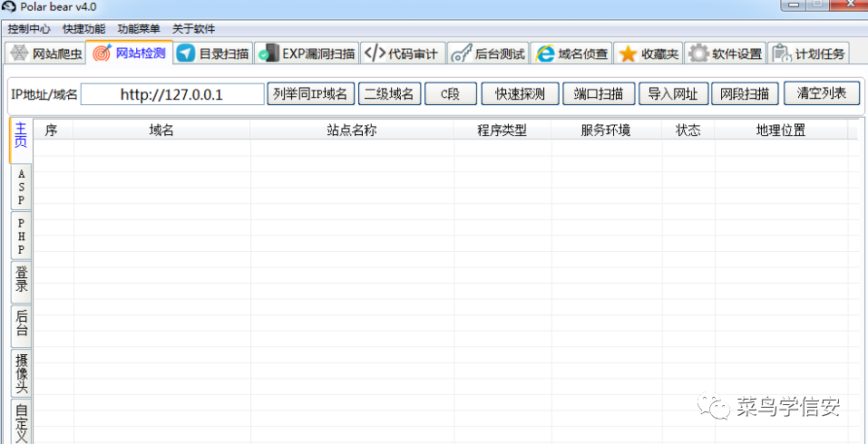Open the 后台测试 key icon tab
The width and height of the screenshot is (868, 444).
(488, 53)
